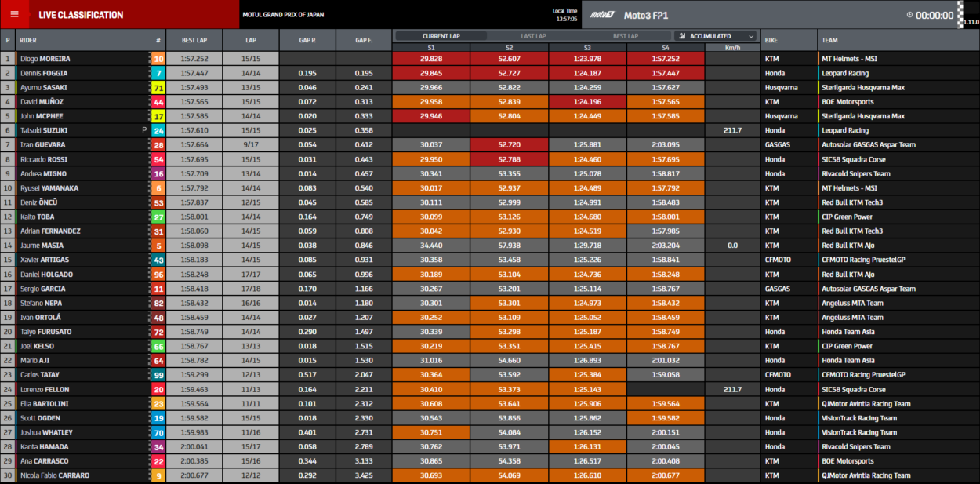Select the BEST LAP sector tab
The height and width of the screenshot is (484, 980).
[x=626, y=36]
